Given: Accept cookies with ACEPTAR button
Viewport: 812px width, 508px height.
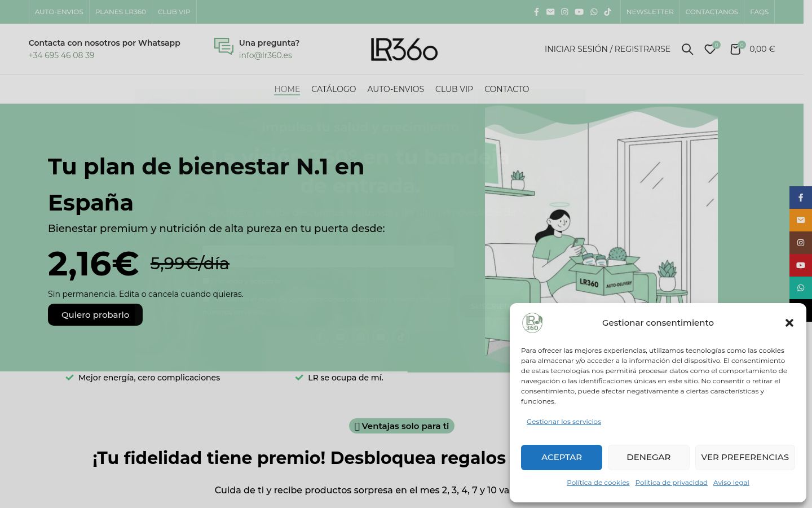Looking at the screenshot, I should point(562,457).
